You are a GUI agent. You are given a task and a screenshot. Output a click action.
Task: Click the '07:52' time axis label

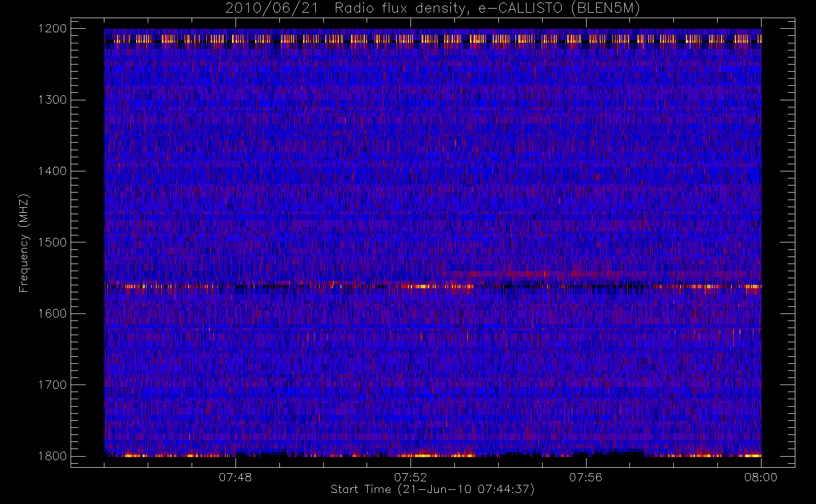point(411,477)
